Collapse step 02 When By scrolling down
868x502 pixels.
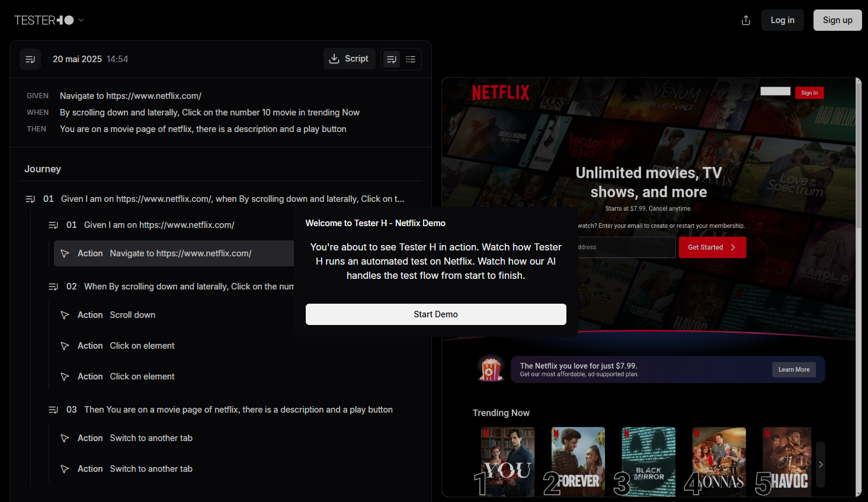[53, 287]
